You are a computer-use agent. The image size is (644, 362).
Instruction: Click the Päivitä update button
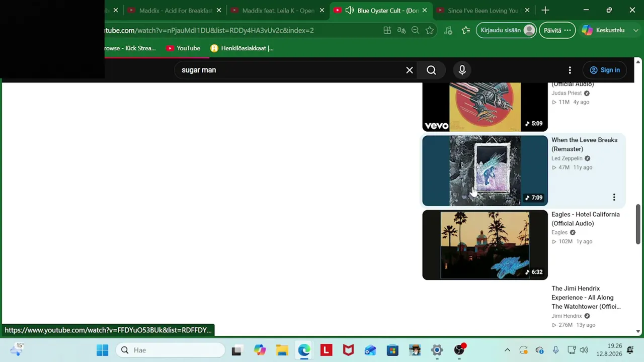[557, 30]
